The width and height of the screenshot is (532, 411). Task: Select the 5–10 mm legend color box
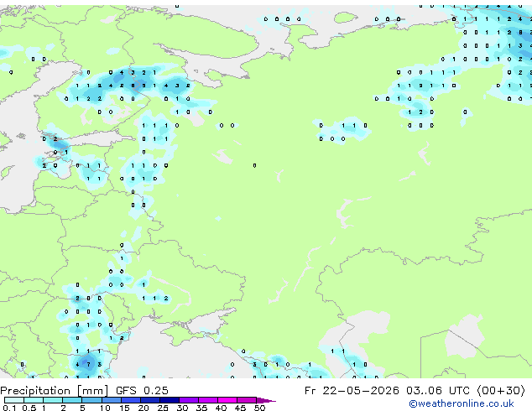91,400
